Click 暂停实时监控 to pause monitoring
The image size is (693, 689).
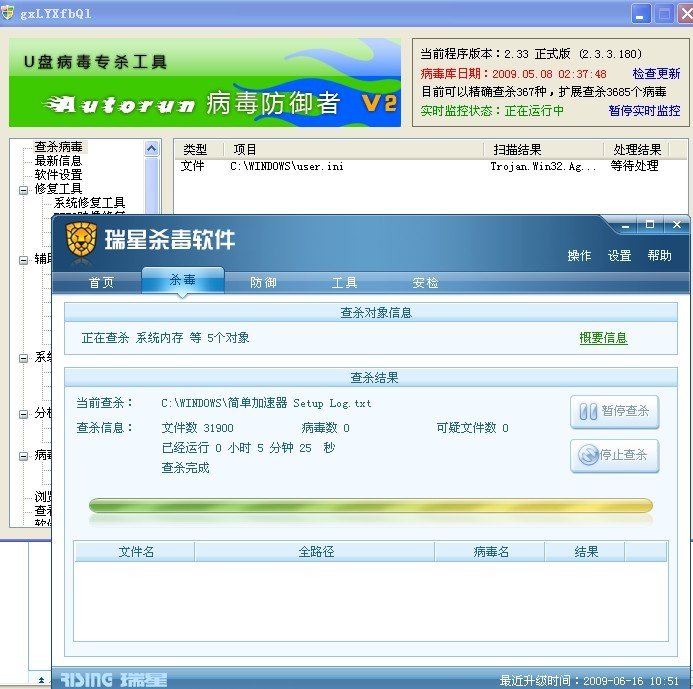pyautogui.click(x=644, y=110)
